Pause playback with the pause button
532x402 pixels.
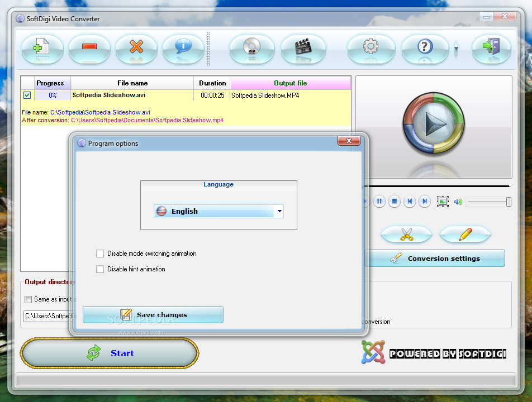[x=379, y=202]
